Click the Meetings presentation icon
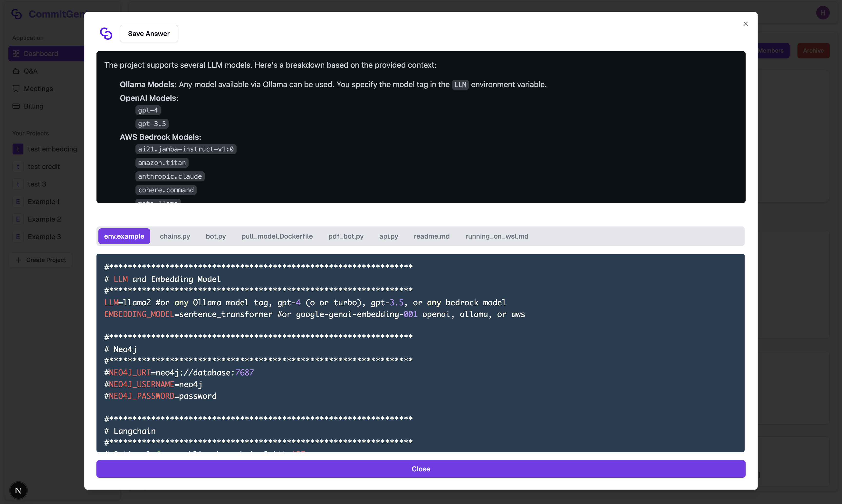The height and width of the screenshot is (504, 842). [16, 89]
